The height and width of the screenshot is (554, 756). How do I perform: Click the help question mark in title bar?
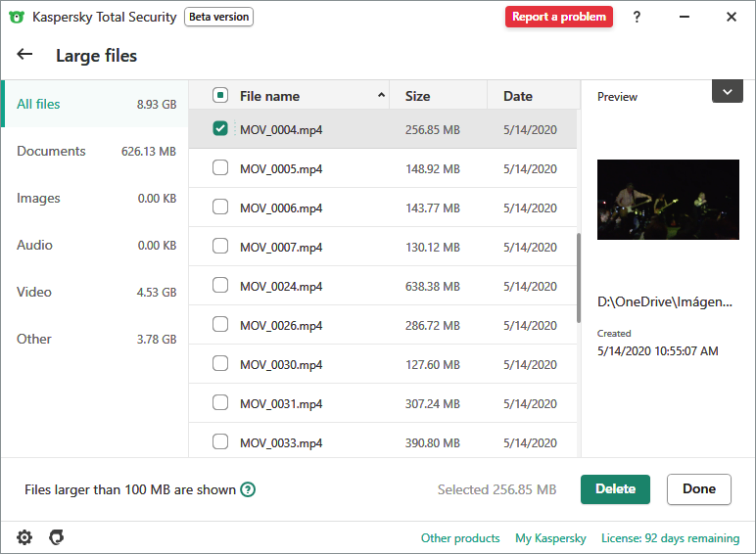pos(638,17)
